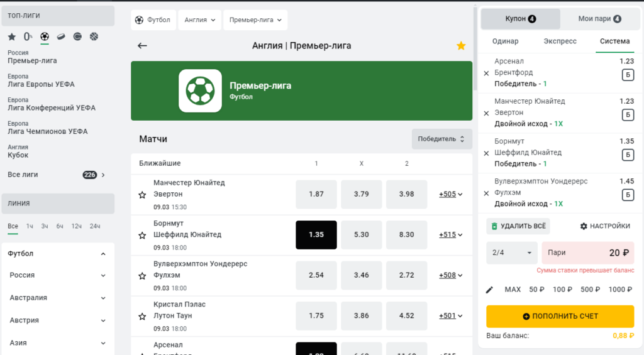644x355 pixels.
Task: Select draw odds 3.86 for Кристал Пэлас match
Action: [362, 315]
